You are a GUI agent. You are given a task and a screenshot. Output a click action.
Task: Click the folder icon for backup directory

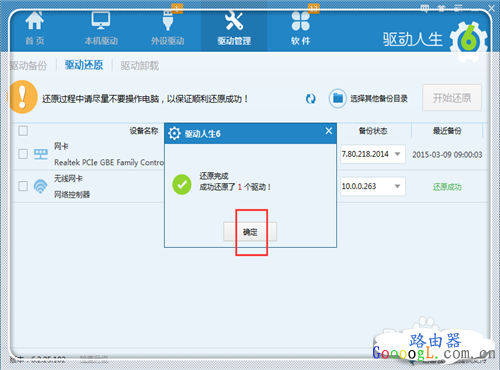pos(337,98)
